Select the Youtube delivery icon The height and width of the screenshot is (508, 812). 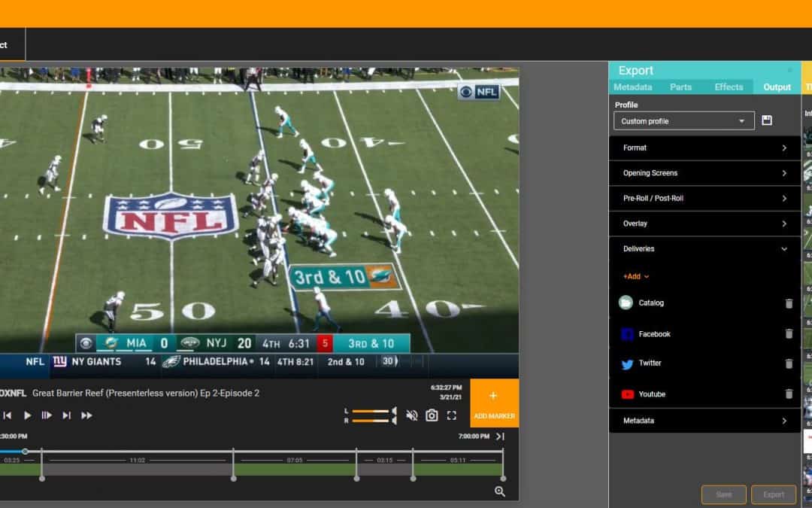[627, 394]
